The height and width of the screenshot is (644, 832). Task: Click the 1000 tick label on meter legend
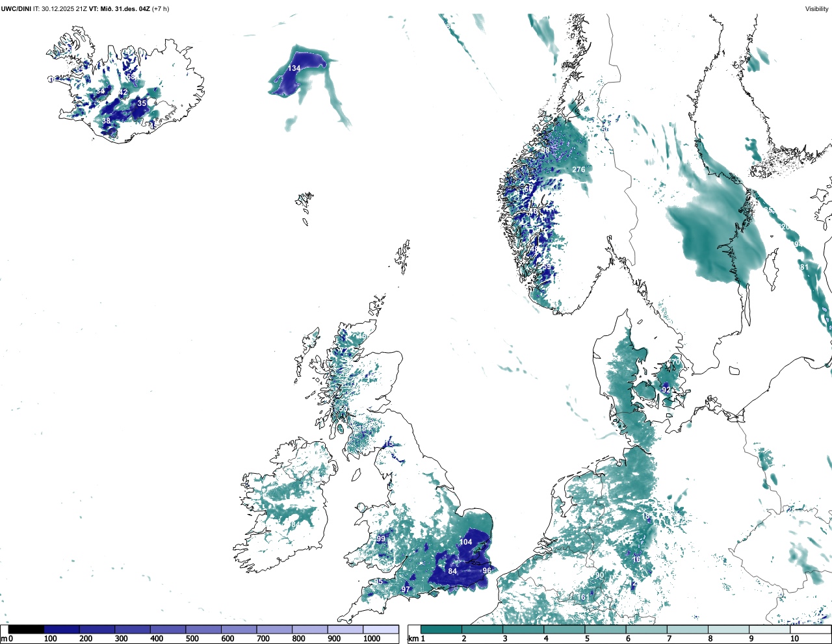[x=372, y=639]
